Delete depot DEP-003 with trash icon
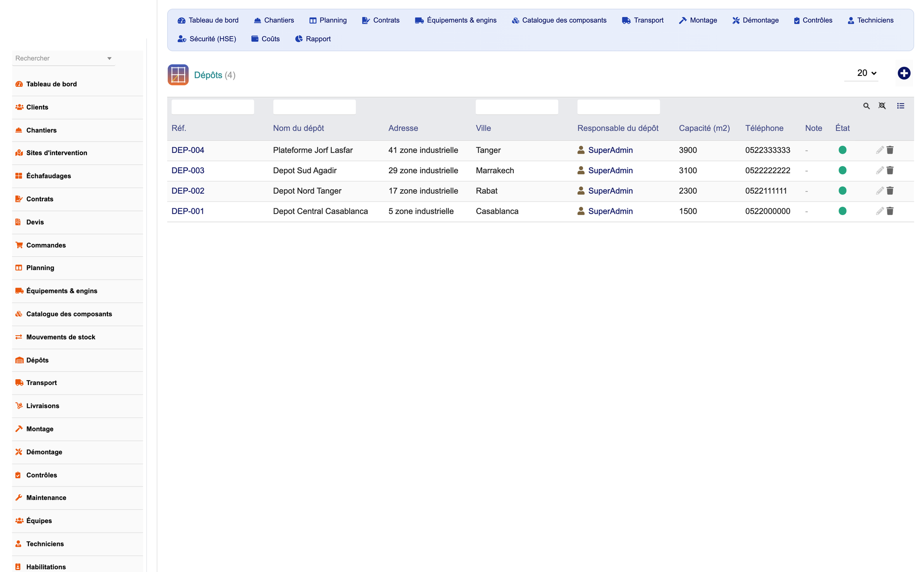Image resolution: width=924 pixels, height=572 pixels. tap(890, 170)
